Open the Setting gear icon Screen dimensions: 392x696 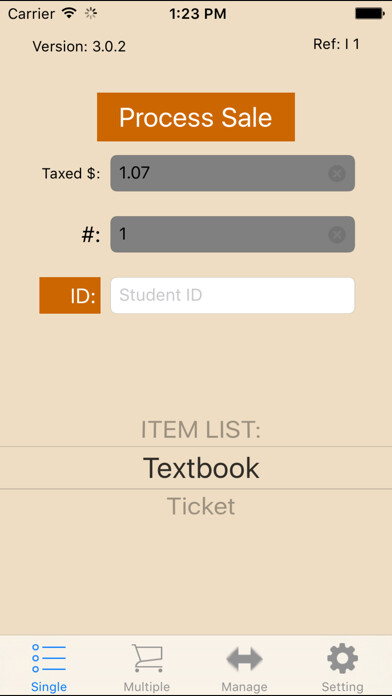click(342, 659)
